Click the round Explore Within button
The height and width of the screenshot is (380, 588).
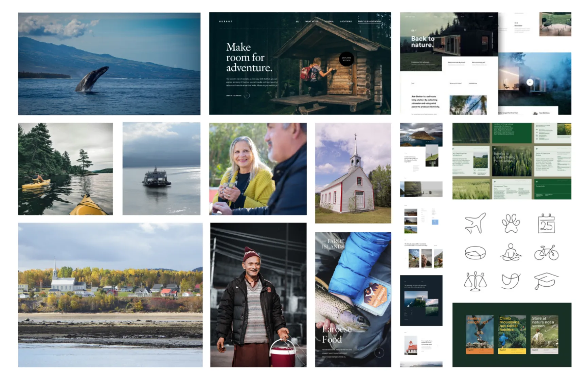[x=346, y=59]
